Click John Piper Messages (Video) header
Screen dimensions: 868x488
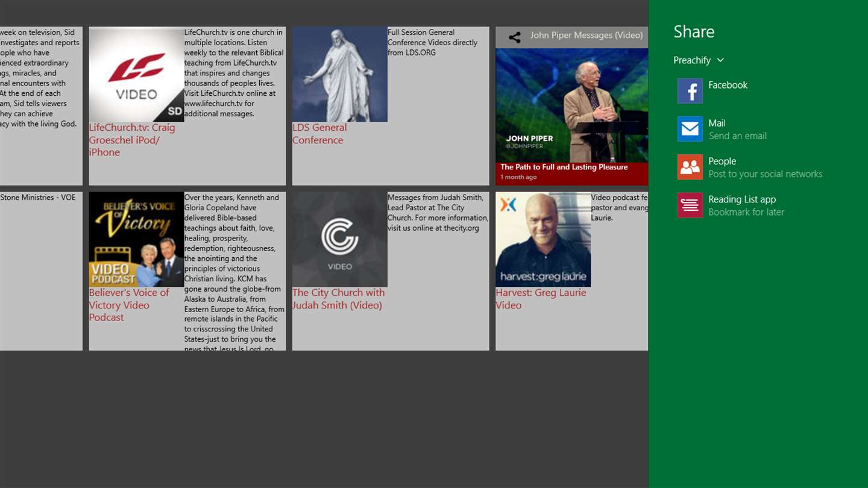[587, 36]
